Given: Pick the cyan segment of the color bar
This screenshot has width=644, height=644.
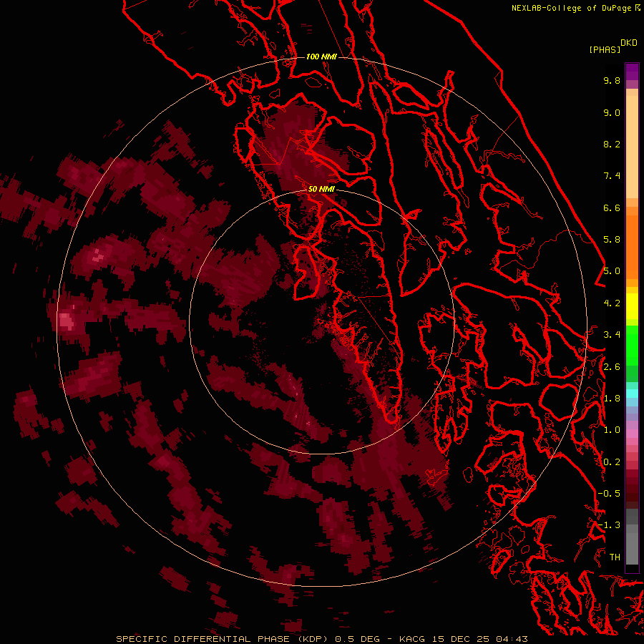Looking at the screenshot, I should pyautogui.click(x=632, y=394).
